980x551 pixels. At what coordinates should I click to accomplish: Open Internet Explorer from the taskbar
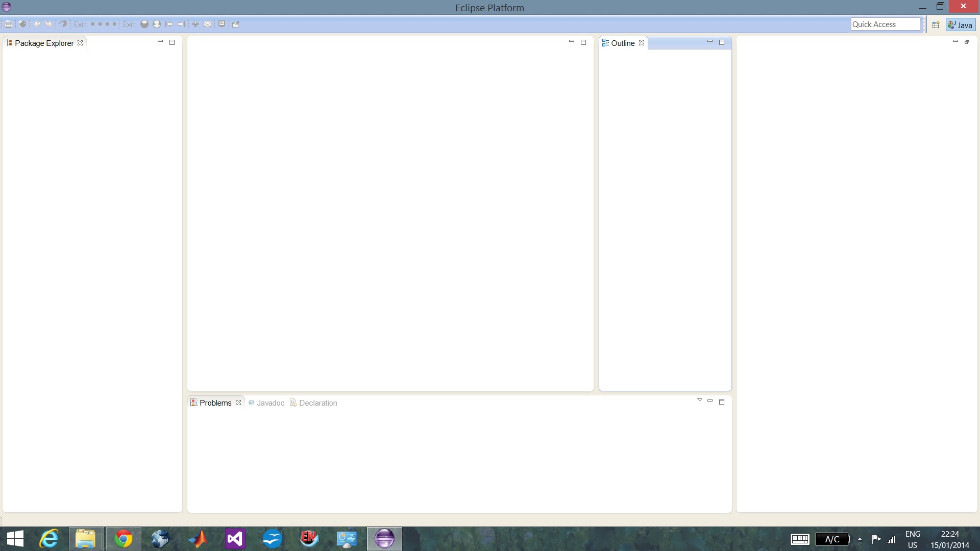point(49,539)
